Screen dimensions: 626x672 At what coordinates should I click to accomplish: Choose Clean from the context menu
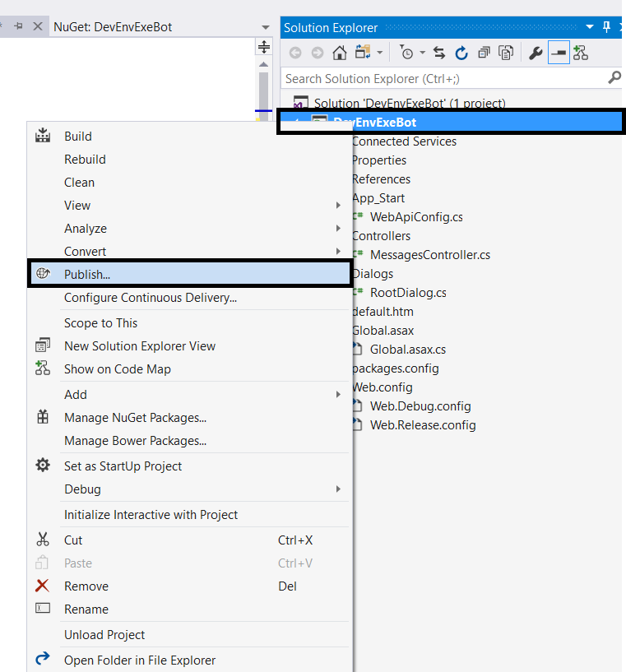[x=79, y=183]
